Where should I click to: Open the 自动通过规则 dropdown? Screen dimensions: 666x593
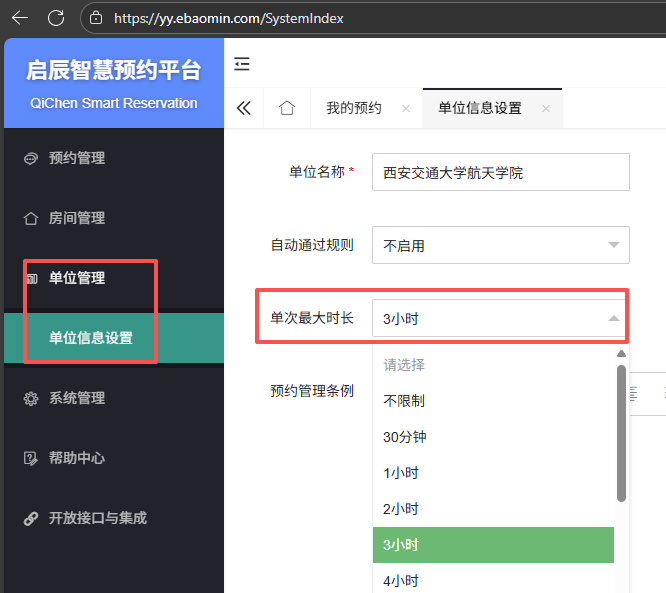(x=500, y=245)
